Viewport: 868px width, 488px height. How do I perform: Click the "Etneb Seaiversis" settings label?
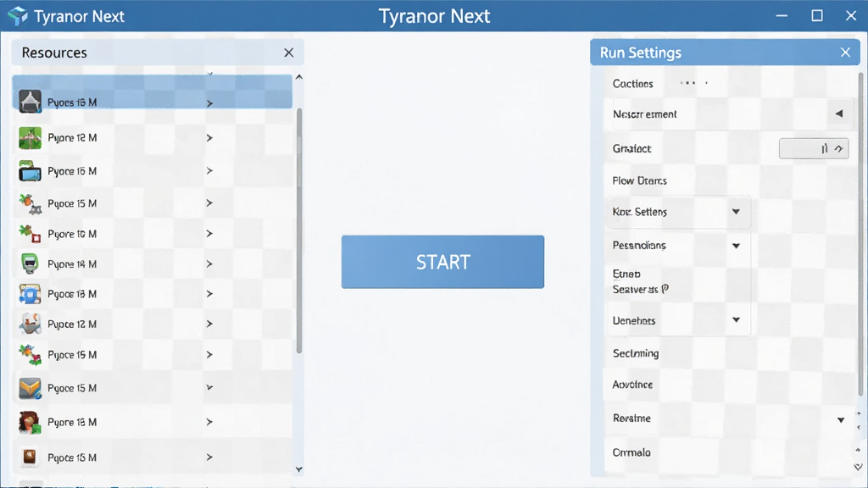(x=641, y=281)
